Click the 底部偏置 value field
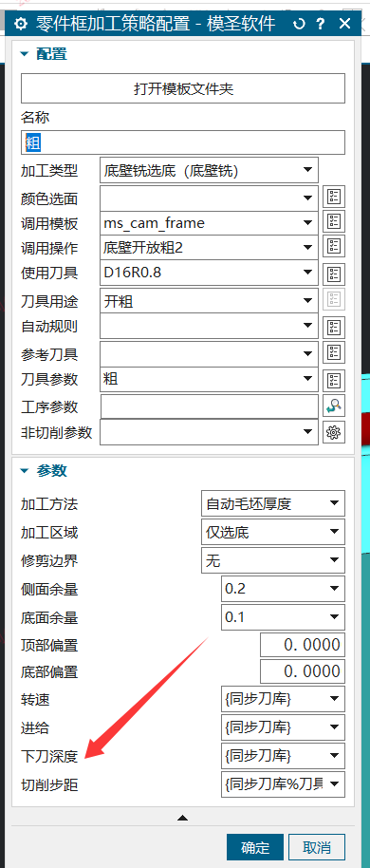 click(x=303, y=672)
